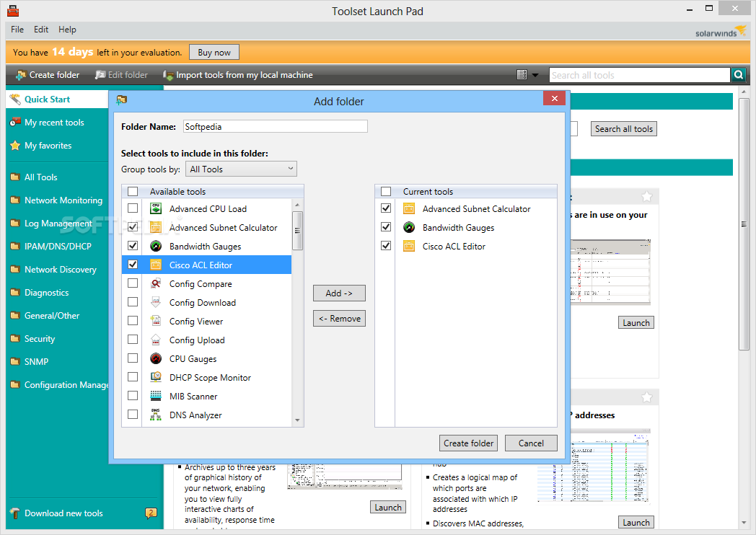Click the view layout grid icon

coord(522,75)
